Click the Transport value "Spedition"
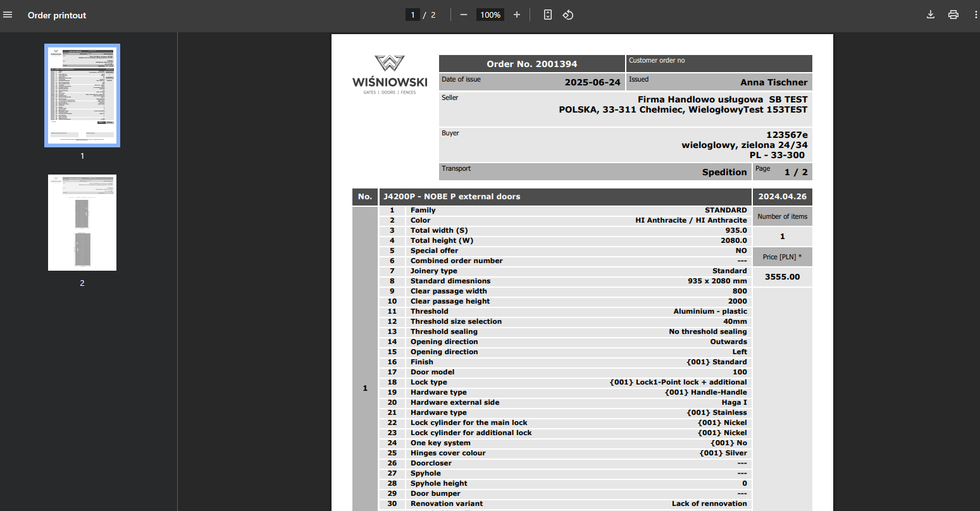Screen dimensions: 980x511 point(724,172)
